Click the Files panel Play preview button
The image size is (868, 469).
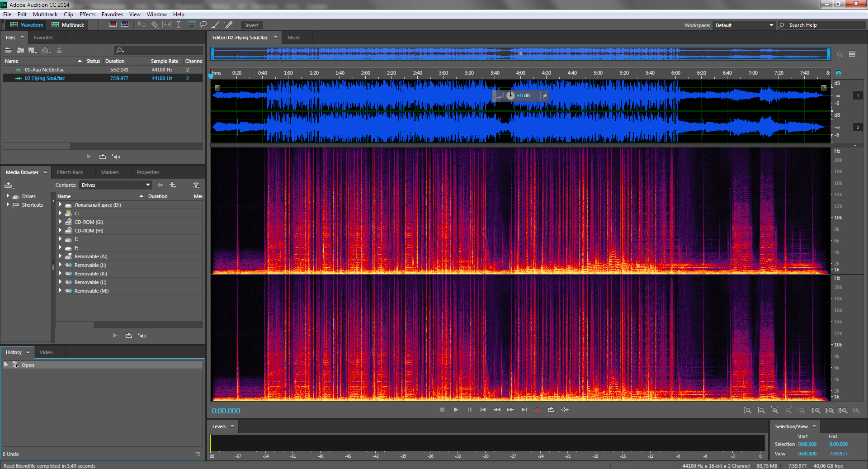click(x=89, y=156)
